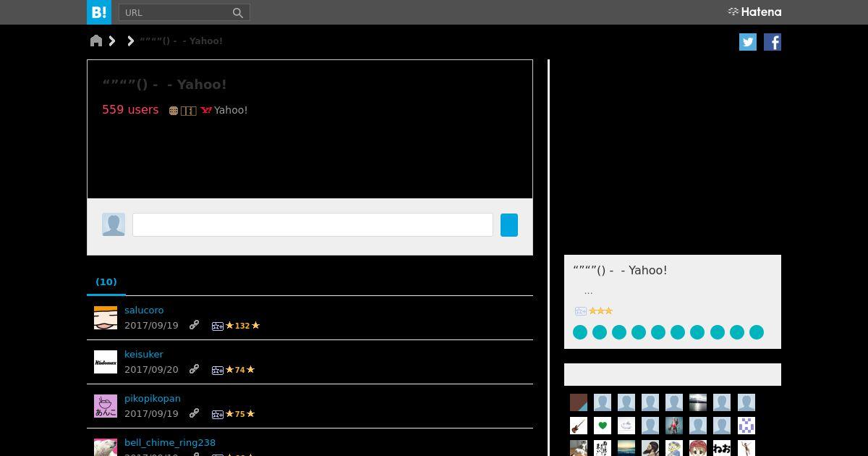The height and width of the screenshot is (456, 868).
Task: Add star to pikopikopan's comment
Action: coord(217,415)
